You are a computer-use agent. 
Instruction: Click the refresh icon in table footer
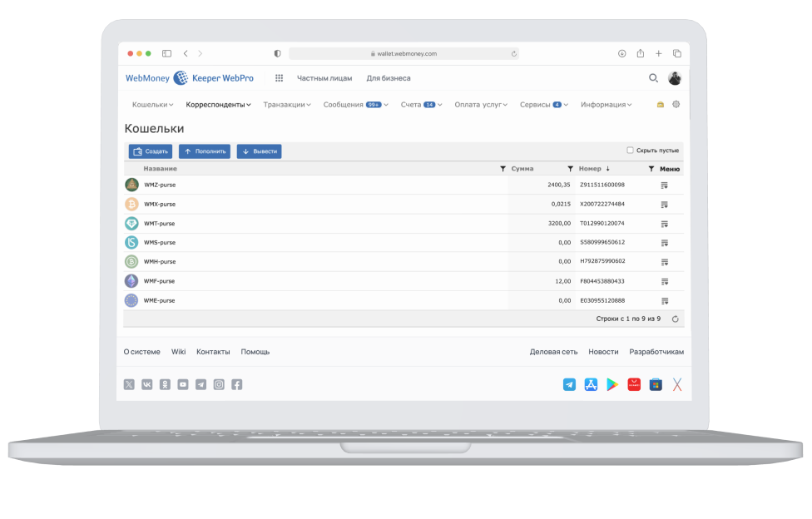[x=675, y=319]
